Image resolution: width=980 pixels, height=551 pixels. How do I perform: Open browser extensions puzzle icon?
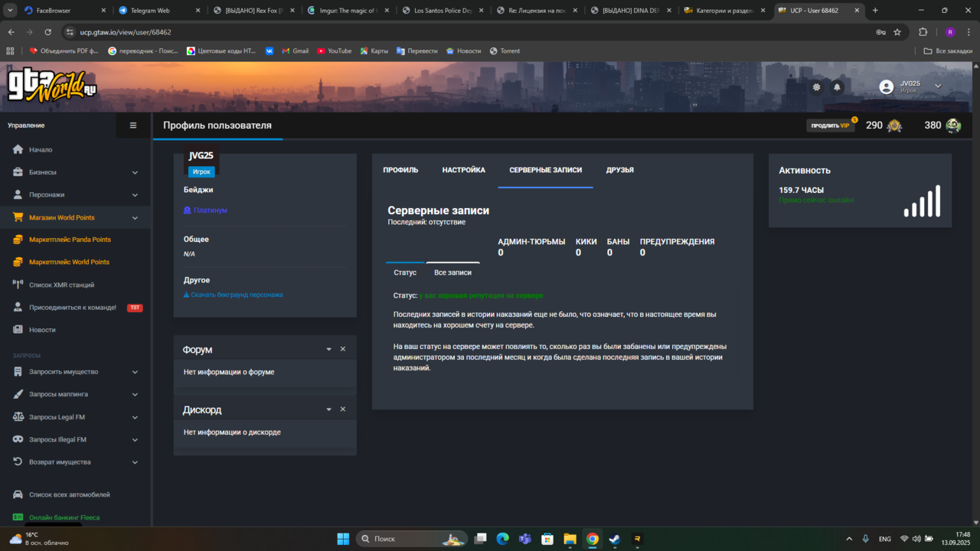click(923, 32)
